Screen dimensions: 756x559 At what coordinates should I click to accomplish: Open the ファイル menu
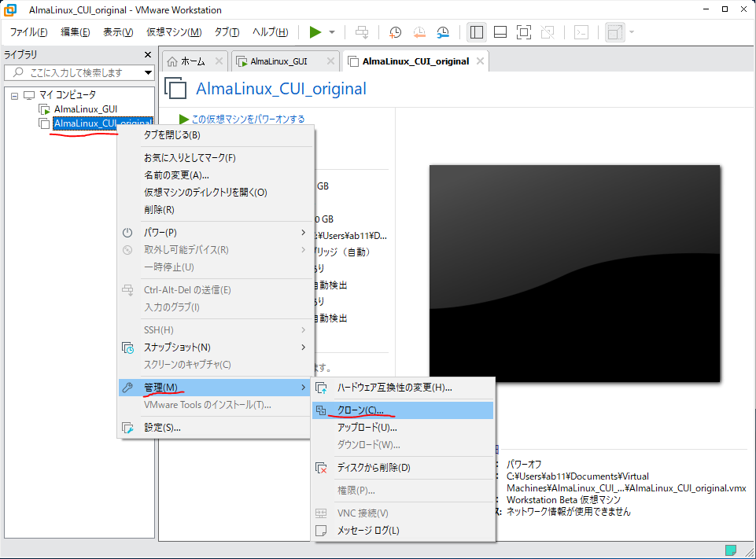pyautogui.click(x=28, y=32)
